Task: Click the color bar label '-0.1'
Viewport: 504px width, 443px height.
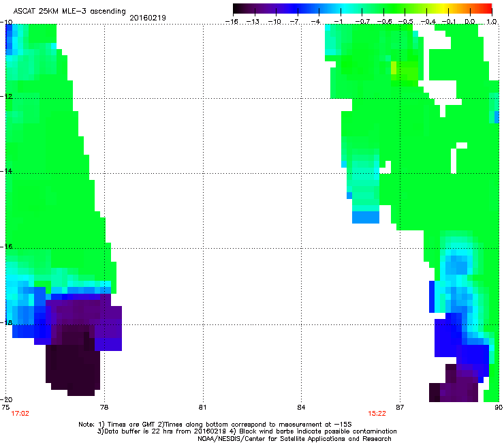Action: pos(448,22)
